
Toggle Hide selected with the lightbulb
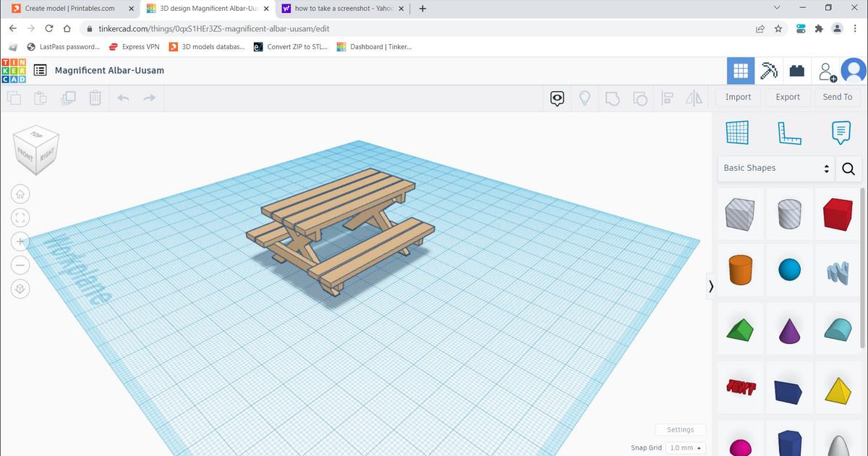(586, 98)
